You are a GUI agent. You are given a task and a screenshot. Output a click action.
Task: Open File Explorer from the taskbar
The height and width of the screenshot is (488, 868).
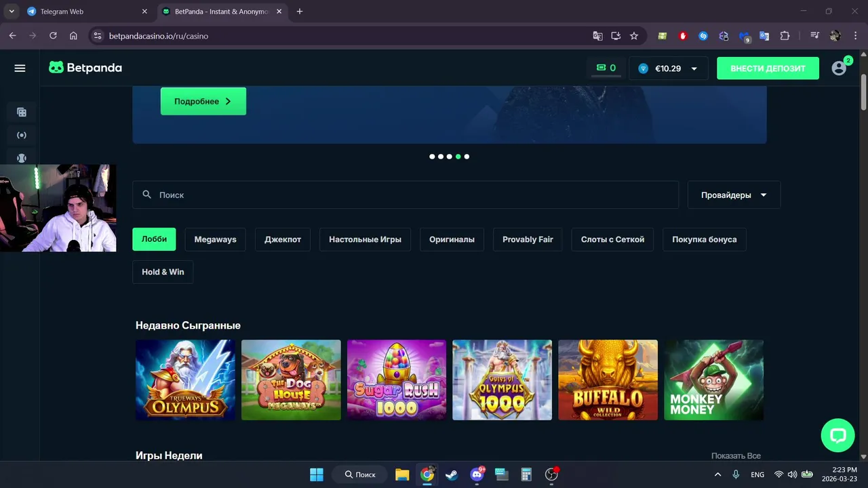point(402,474)
